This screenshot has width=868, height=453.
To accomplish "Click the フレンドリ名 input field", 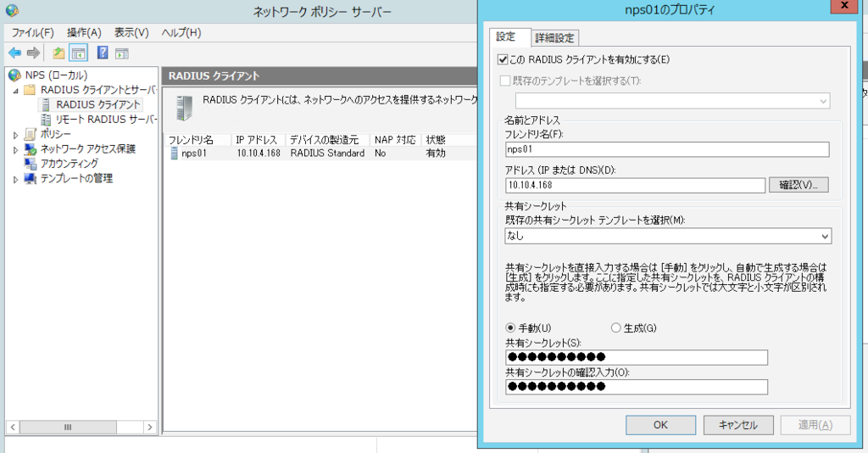I will [x=667, y=149].
